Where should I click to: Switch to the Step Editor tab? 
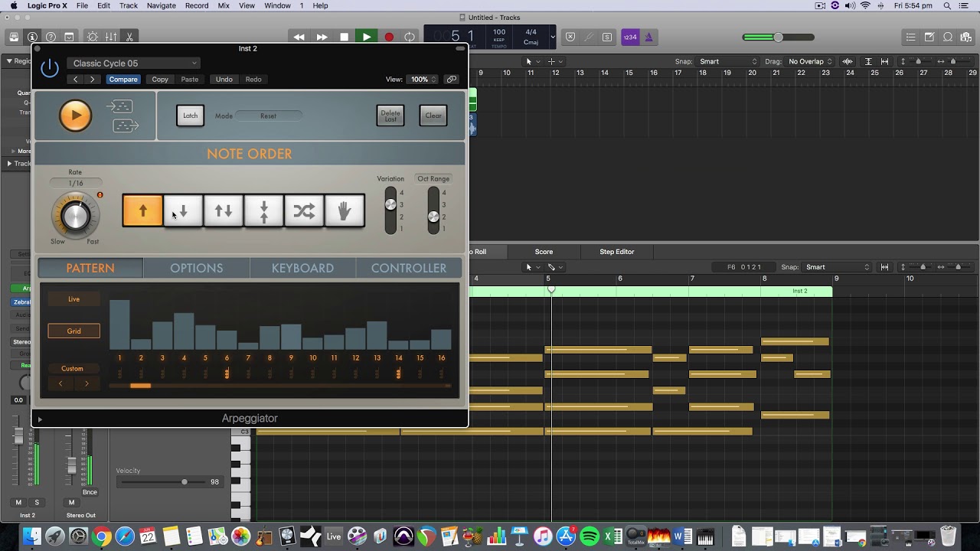(617, 252)
